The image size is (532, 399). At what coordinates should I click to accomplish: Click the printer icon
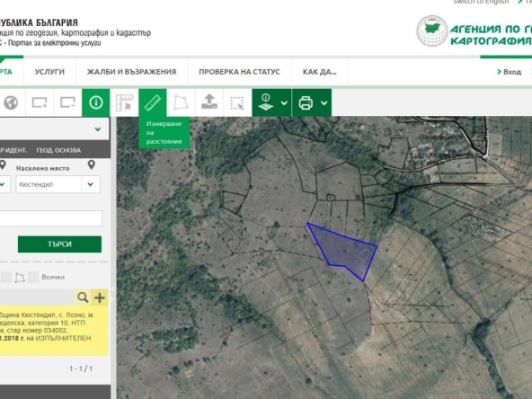coord(306,102)
